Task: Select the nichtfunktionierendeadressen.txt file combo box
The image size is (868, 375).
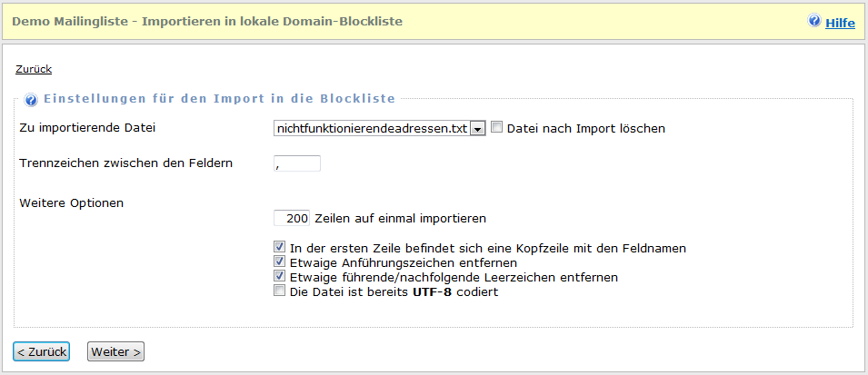Action: [372, 129]
